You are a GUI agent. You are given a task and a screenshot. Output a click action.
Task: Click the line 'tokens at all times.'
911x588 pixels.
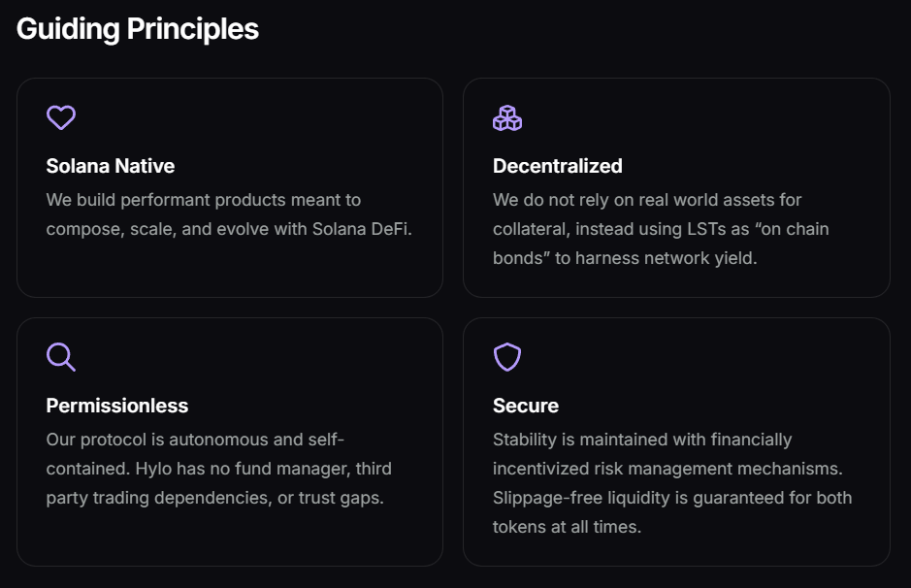pyautogui.click(x=567, y=527)
